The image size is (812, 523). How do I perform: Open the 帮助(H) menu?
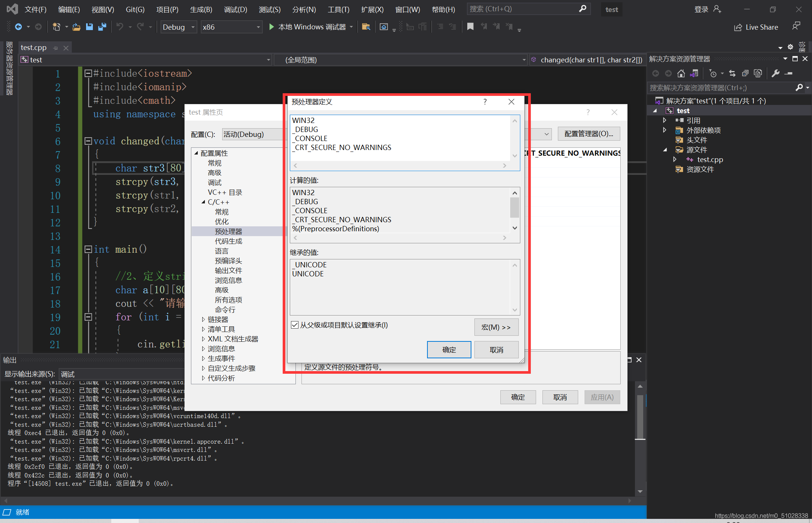pos(443,9)
